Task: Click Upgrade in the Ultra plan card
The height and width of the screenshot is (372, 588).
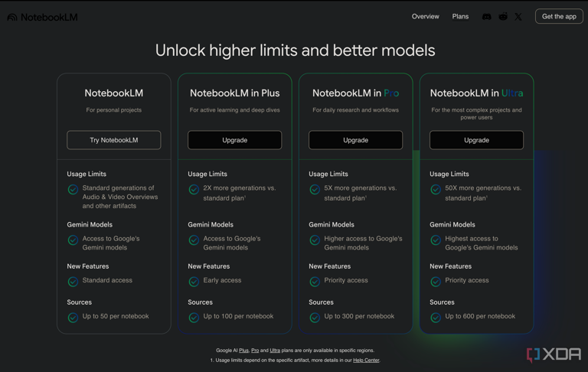Action: point(477,140)
